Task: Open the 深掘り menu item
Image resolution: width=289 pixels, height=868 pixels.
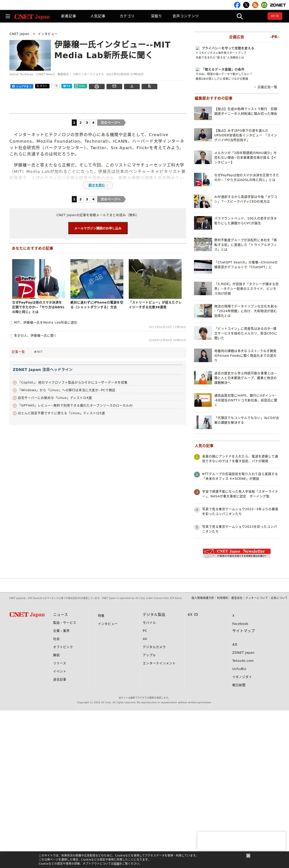Action: tap(156, 16)
